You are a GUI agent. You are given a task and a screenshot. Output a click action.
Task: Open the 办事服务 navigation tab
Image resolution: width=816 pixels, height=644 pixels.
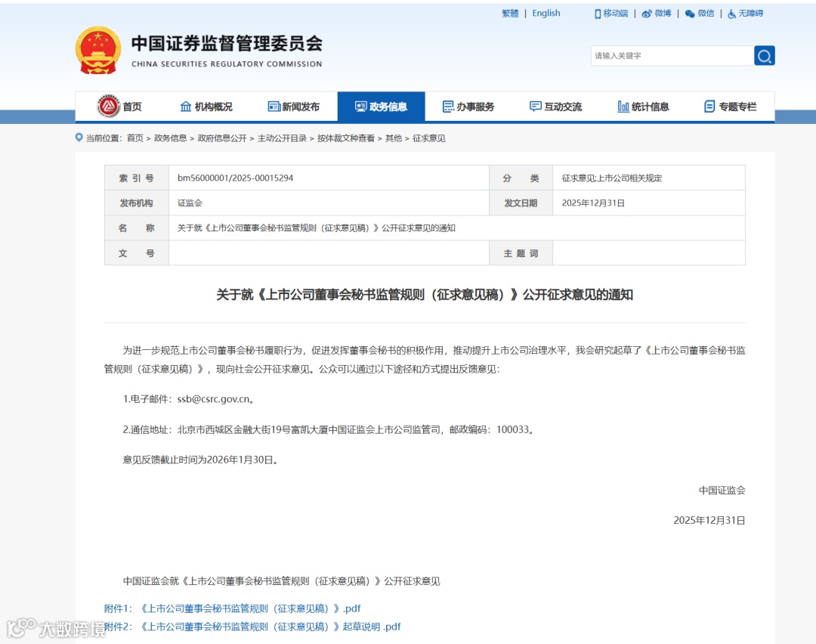(x=469, y=107)
